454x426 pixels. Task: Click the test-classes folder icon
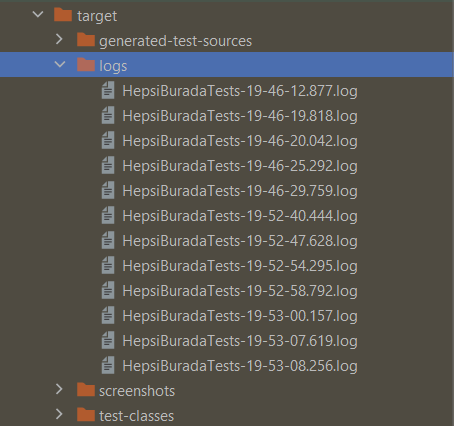tap(86, 415)
